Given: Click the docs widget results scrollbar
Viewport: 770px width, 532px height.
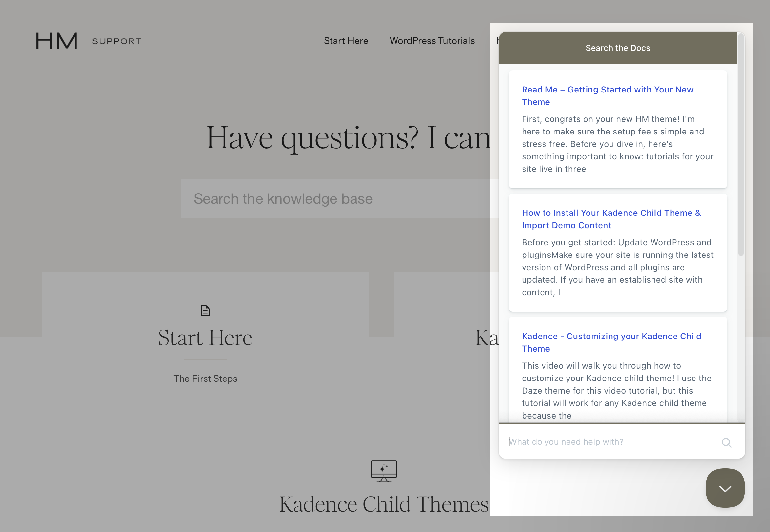Looking at the screenshot, I should pos(741,144).
